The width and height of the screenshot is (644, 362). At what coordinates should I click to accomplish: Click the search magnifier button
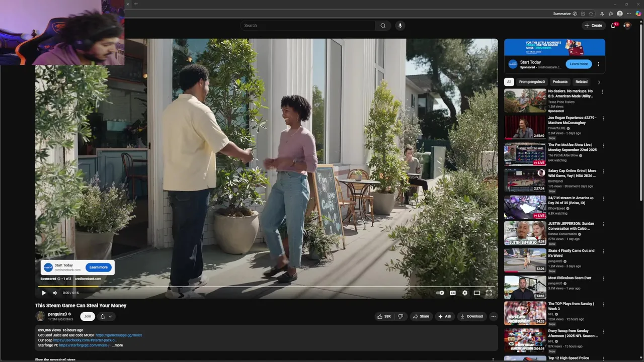coord(383,26)
